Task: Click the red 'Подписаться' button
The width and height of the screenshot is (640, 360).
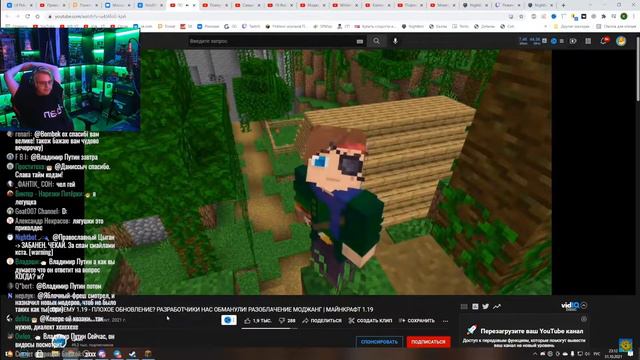Action: pos(428,342)
